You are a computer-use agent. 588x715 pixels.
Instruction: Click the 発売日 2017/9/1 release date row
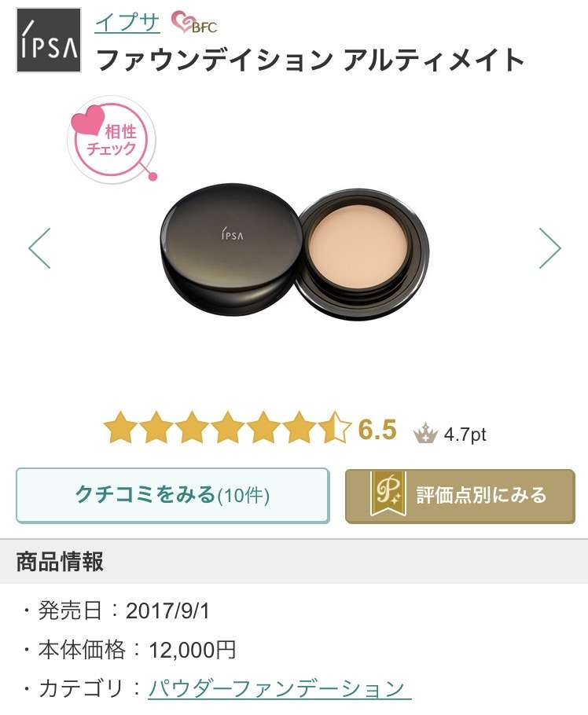click(116, 610)
